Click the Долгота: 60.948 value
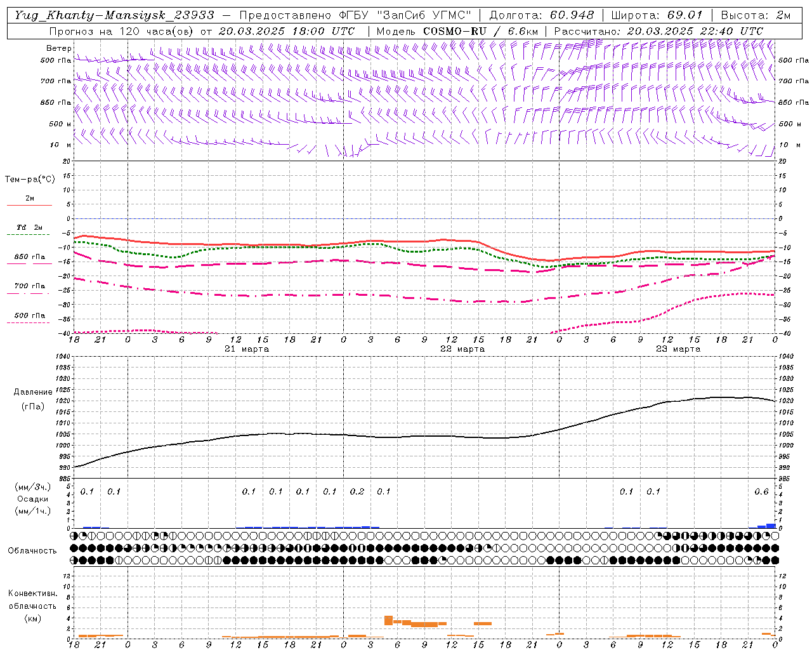 (x=542, y=15)
